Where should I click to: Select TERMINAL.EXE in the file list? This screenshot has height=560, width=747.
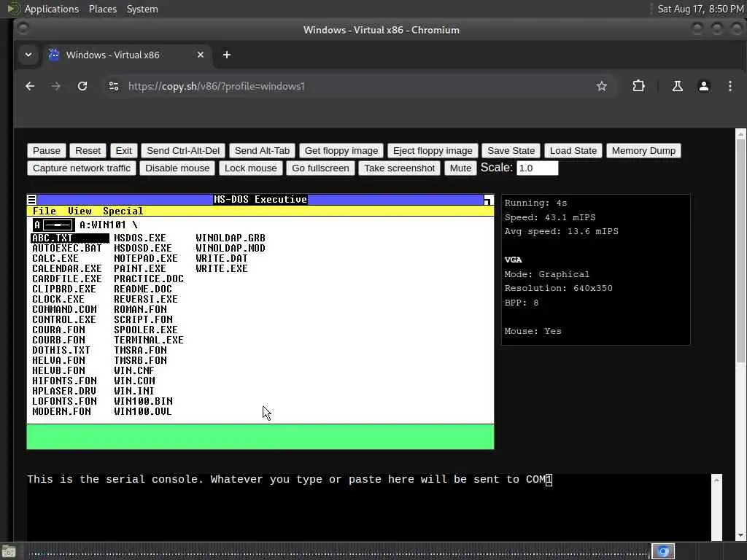(x=149, y=340)
